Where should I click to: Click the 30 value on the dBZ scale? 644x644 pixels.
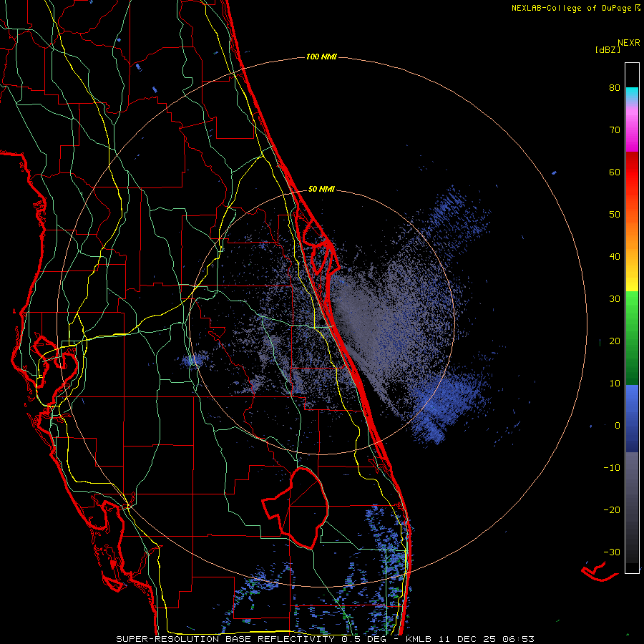(x=615, y=299)
